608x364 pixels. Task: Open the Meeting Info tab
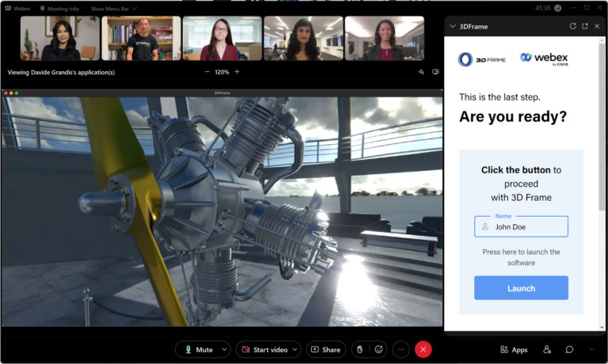[x=59, y=8]
